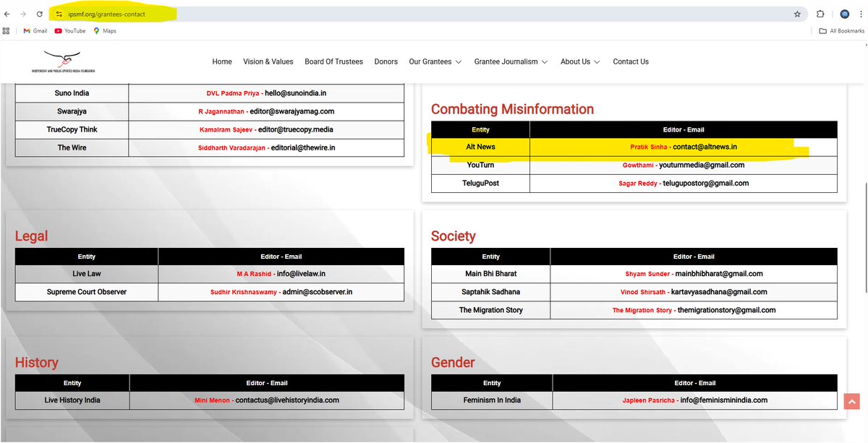Select Supreme Court Observer entity cell

[x=86, y=292]
